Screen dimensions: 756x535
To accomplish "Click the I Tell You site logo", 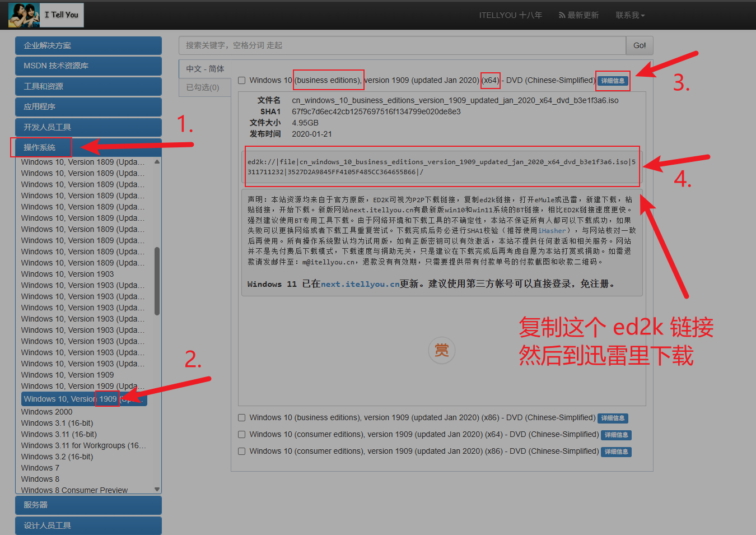I will 46,15.
